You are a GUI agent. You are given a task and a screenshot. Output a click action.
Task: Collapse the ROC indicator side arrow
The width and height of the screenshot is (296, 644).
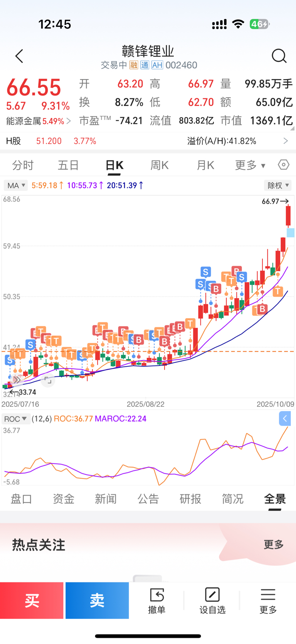285,418
